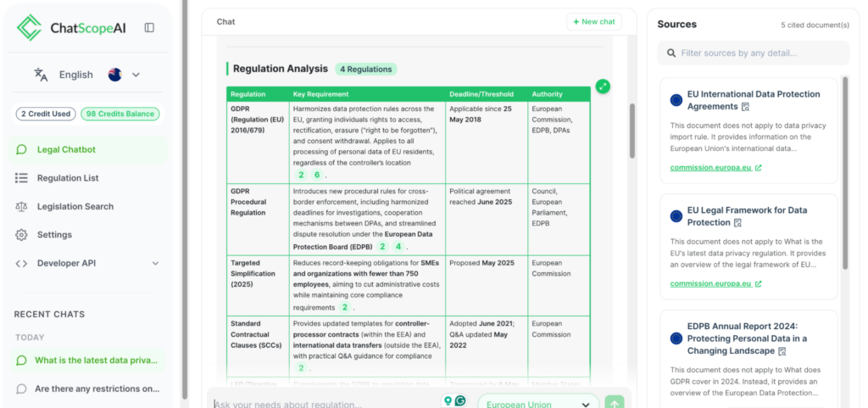Click the Legislation Search scales icon
Viewport: 868px width, 408px height.
21,206
